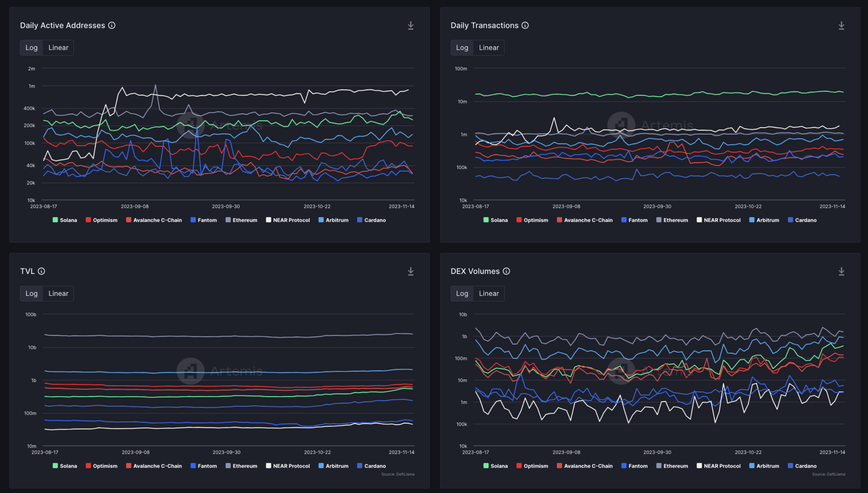Open the info icon next to Daily Transactions
Viewport: 868px width, 493px height.
525,25
